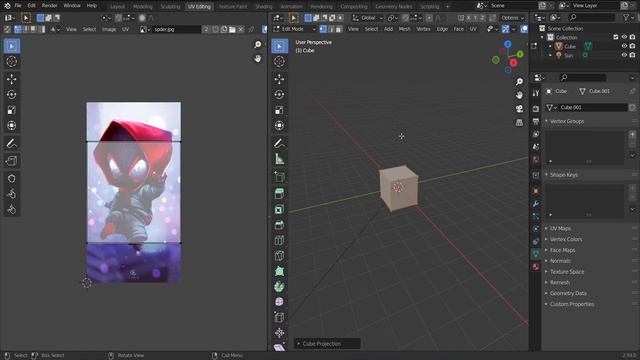This screenshot has width=640, height=360.
Task: Enable edge select mode in 3D viewport
Action: tap(331, 29)
